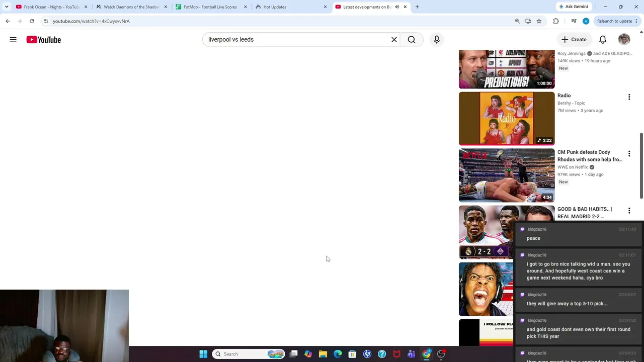Viewport: 644px width, 362px height.
Task: Bookmark this page with the star
Action: (x=539, y=21)
